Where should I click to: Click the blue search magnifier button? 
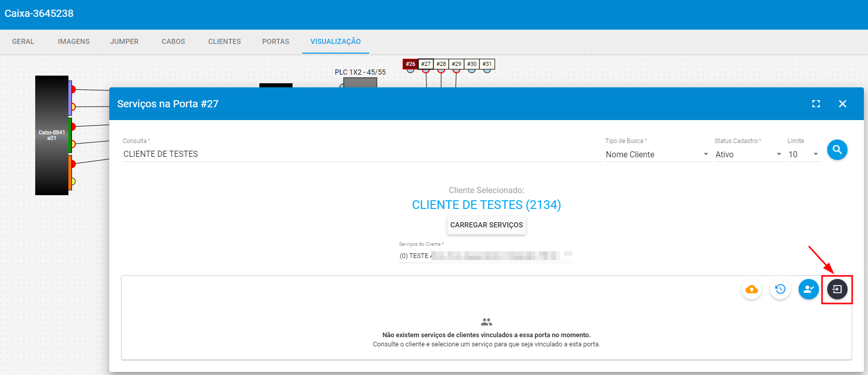coord(837,150)
